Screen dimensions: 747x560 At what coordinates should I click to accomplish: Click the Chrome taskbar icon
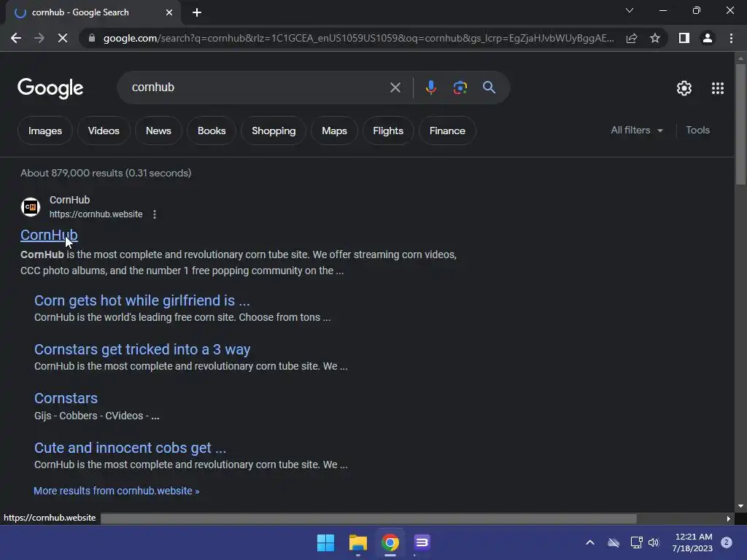(x=390, y=542)
